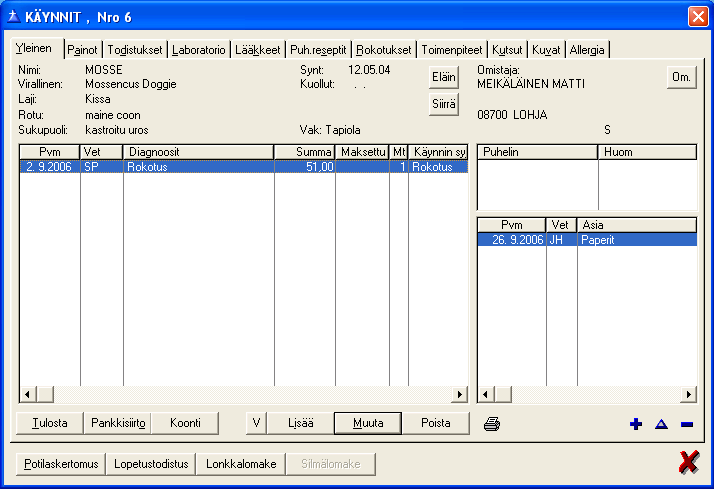Click the Summa column header
Viewport: 714px width, 489px height.
[305, 152]
